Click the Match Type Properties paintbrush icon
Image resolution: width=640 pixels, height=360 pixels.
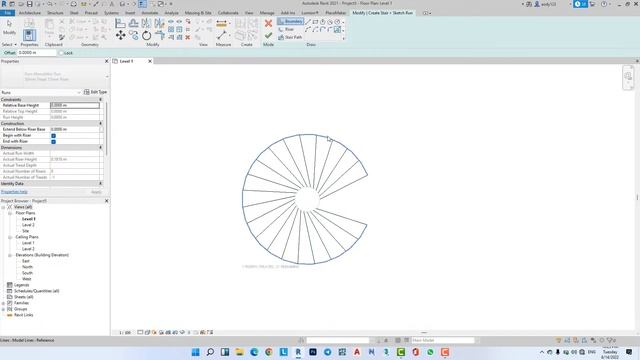62,38
